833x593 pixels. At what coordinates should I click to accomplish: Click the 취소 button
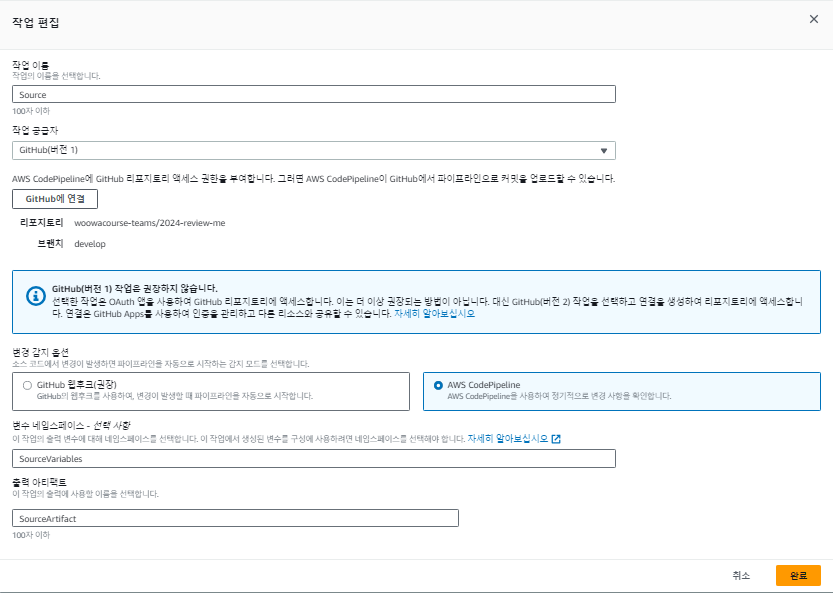(x=741, y=575)
